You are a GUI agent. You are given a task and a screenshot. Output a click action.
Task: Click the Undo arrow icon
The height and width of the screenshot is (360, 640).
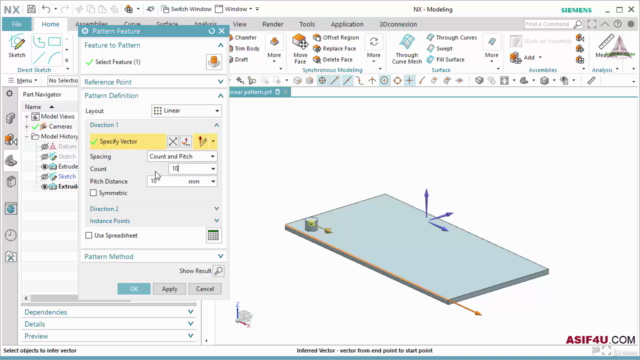(x=46, y=9)
